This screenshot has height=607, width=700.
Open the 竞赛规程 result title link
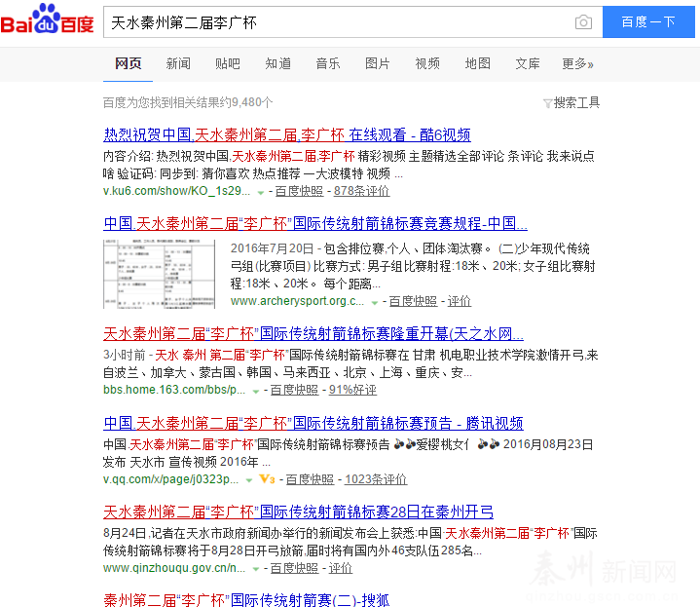pyautogui.click(x=315, y=223)
